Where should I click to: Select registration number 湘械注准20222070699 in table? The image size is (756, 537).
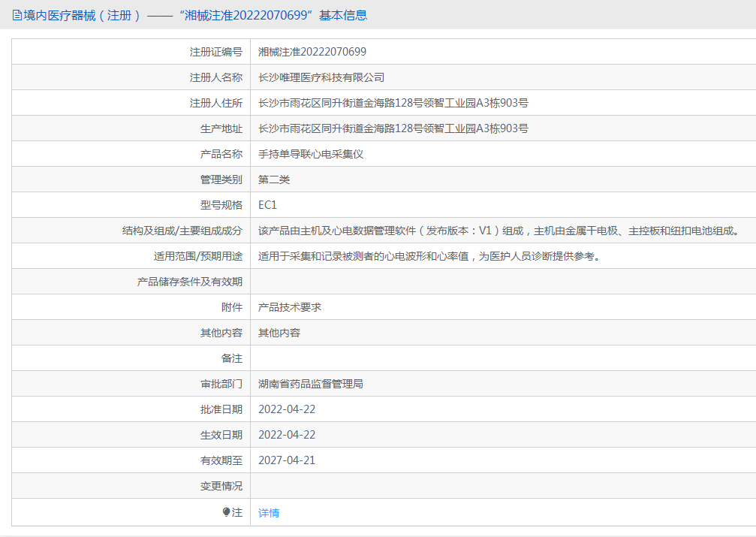pyautogui.click(x=312, y=52)
